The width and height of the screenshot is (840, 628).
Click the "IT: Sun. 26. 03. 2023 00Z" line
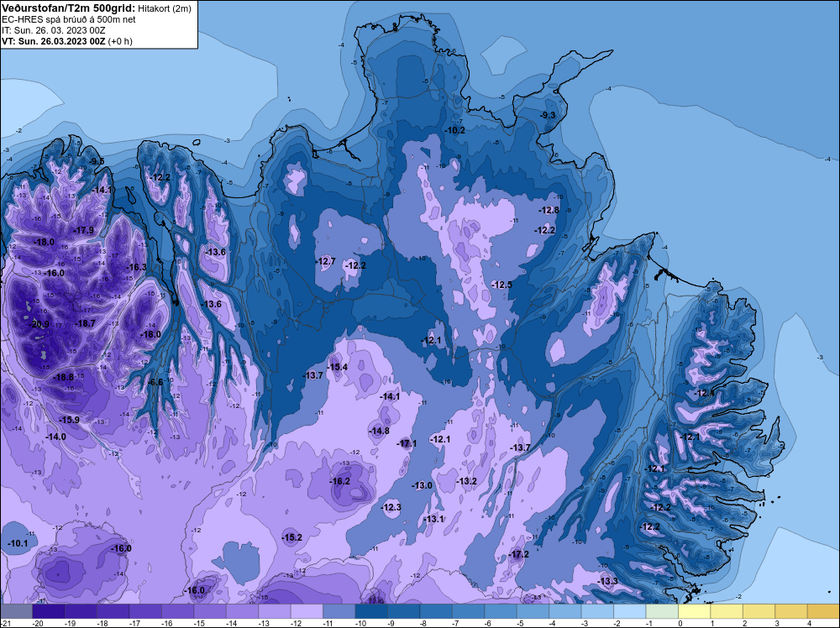pos(54,30)
